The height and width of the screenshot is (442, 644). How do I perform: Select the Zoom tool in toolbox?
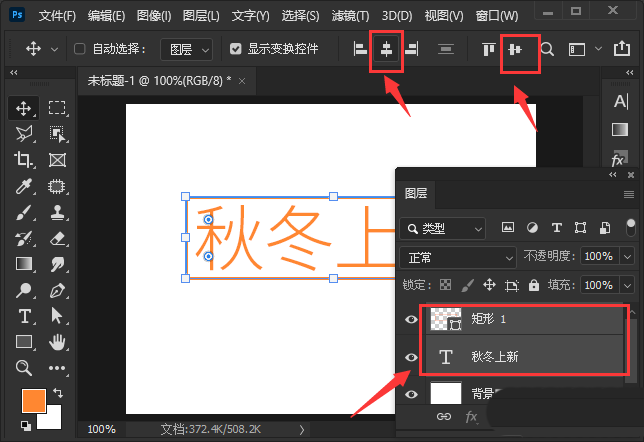(24, 368)
